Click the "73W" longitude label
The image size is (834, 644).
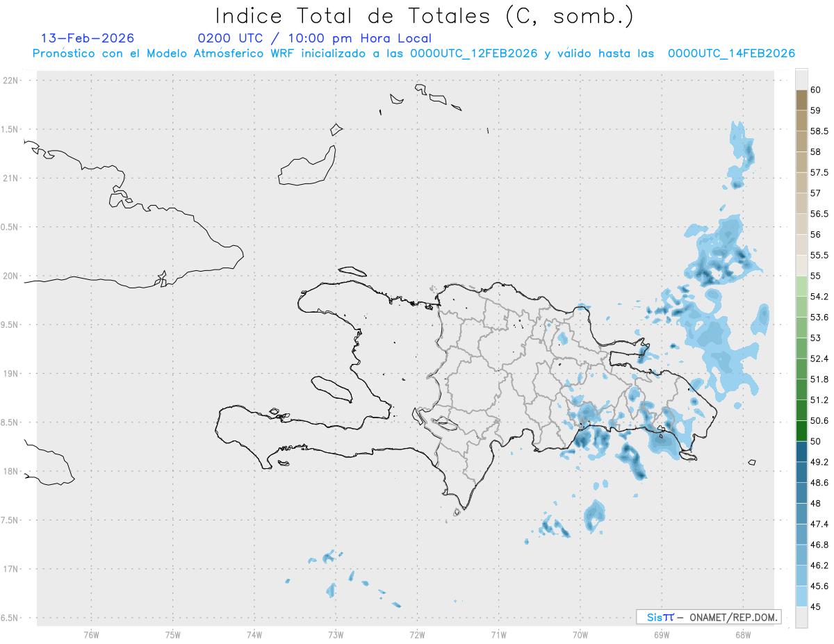click(336, 634)
